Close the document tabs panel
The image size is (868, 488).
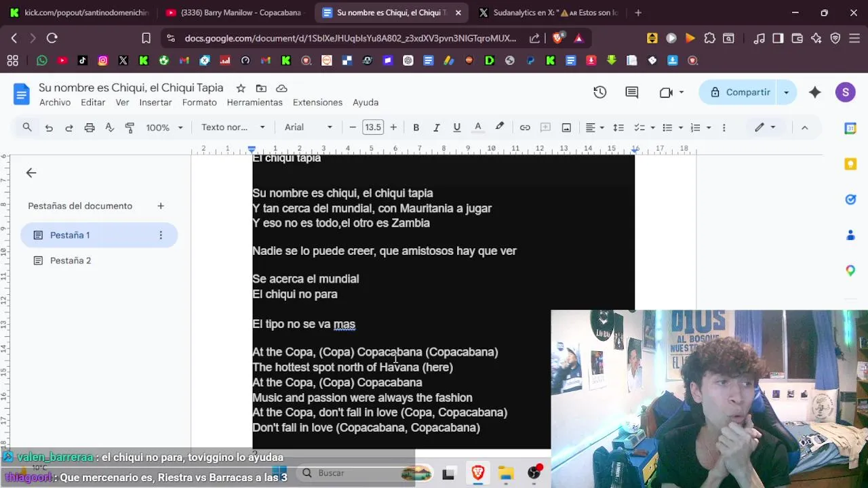pyautogui.click(x=31, y=173)
